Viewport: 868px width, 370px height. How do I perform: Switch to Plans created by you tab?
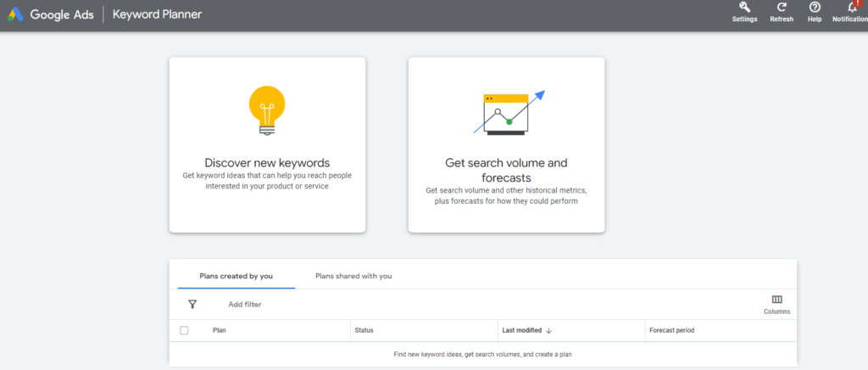tap(236, 276)
